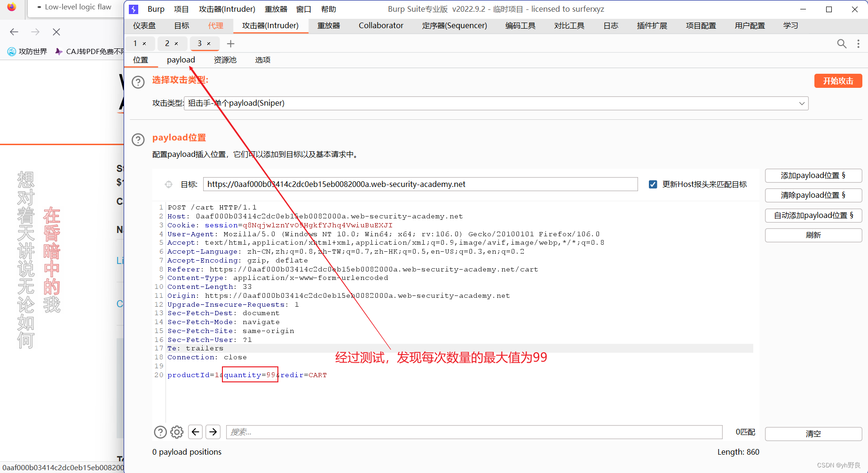Click the Burp Suite lightning logo icon
The width and height of the screenshot is (868, 473).
(134, 9)
